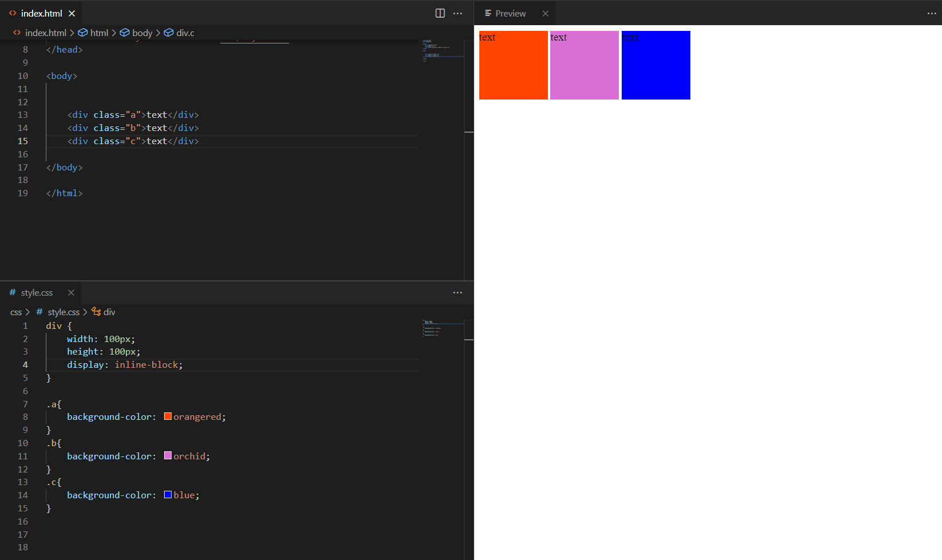The image size is (942, 560).
Task: Switch to the Preview tab
Action: (511, 13)
